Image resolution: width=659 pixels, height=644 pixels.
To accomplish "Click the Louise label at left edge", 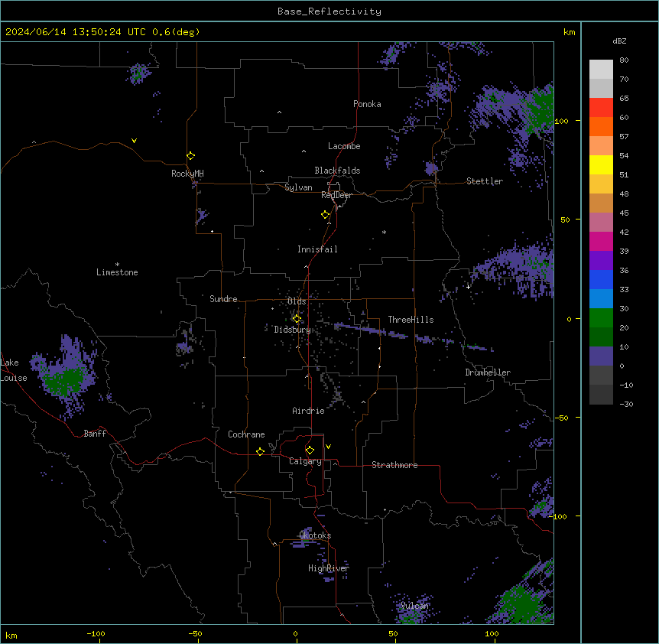I will pos(14,378).
